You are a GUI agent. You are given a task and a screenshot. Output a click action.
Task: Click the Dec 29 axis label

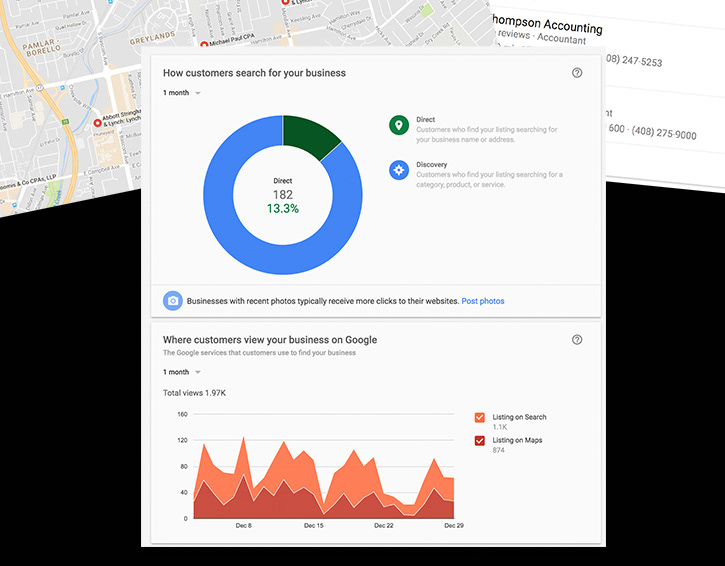point(454,525)
